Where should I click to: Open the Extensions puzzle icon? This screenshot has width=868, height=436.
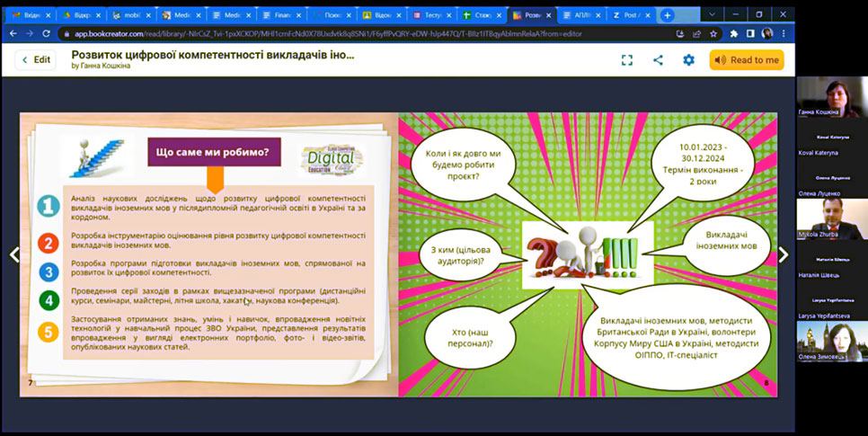(734, 34)
